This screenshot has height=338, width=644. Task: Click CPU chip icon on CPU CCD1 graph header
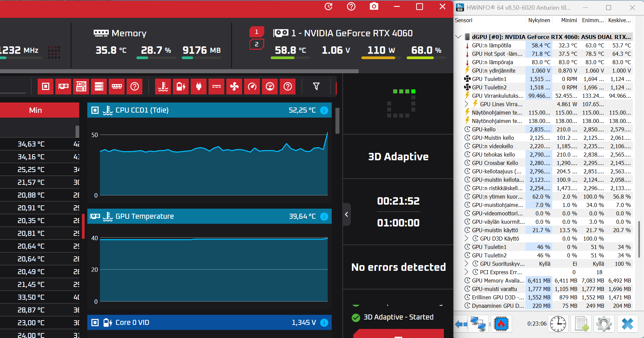(x=95, y=110)
